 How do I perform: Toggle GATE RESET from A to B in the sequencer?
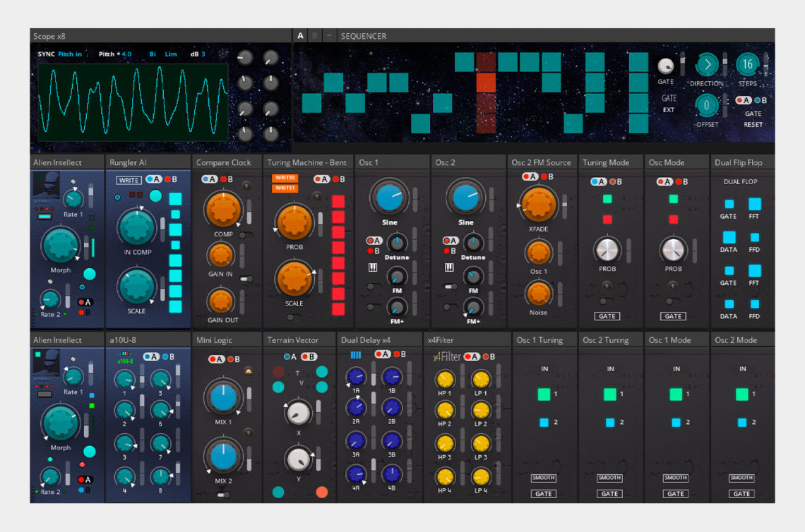[x=758, y=100]
